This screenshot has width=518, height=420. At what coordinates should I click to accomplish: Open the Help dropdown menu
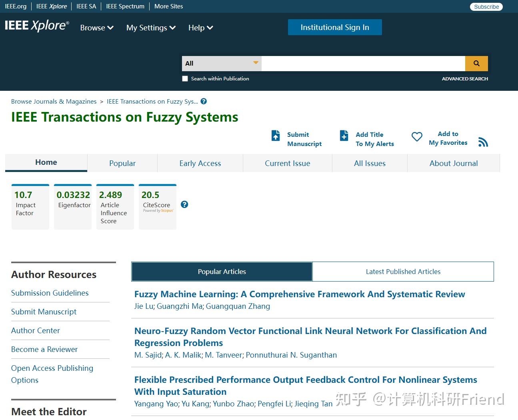[200, 28]
